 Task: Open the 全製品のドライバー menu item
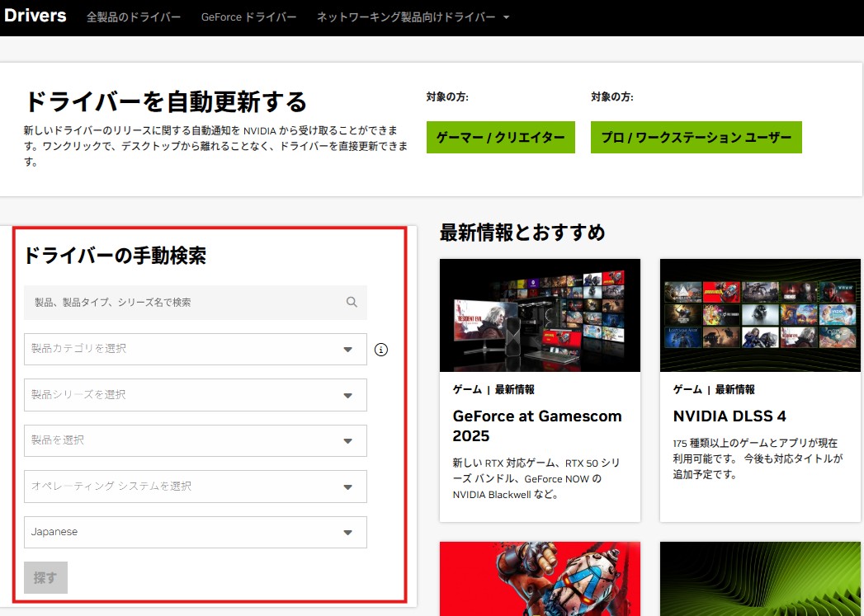pos(134,17)
